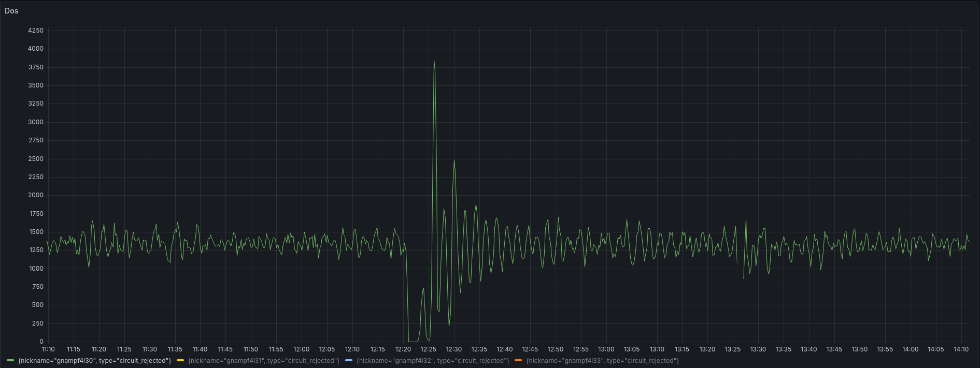Click the 13:00 time axis label
980x368 pixels.
point(606,349)
